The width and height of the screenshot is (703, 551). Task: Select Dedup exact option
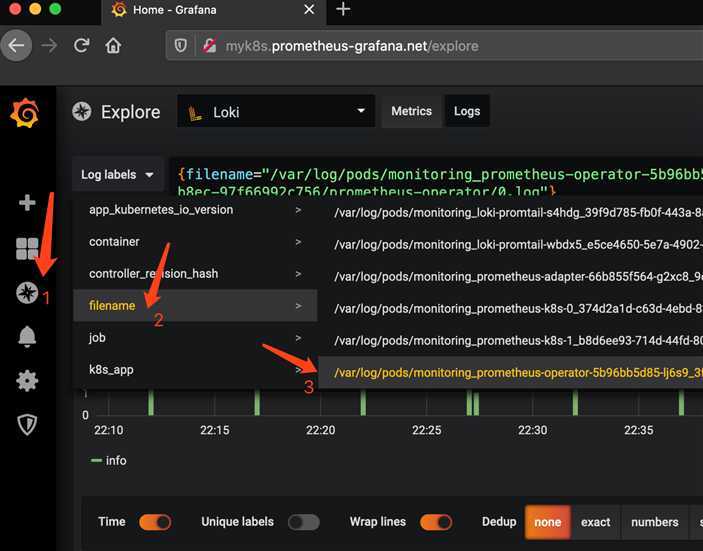(x=595, y=522)
